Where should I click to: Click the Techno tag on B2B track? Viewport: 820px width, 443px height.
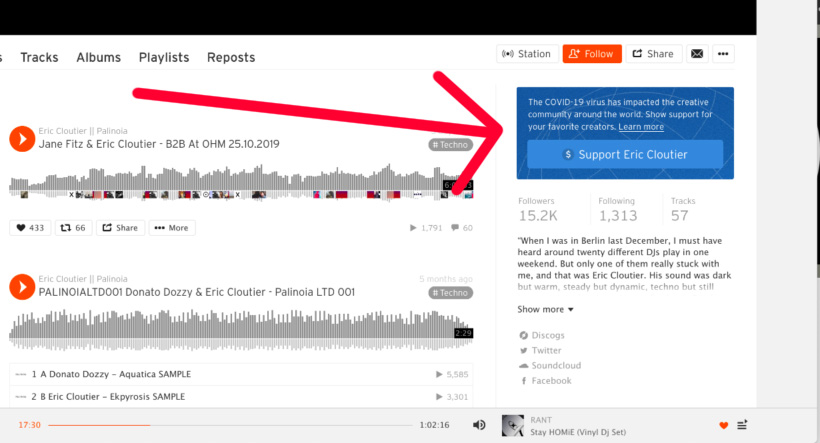point(450,145)
